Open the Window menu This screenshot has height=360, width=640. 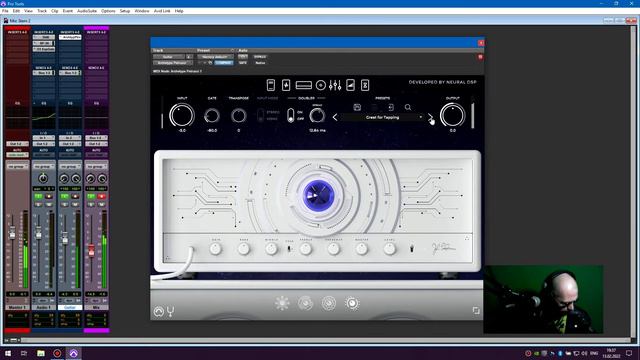(142, 11)
